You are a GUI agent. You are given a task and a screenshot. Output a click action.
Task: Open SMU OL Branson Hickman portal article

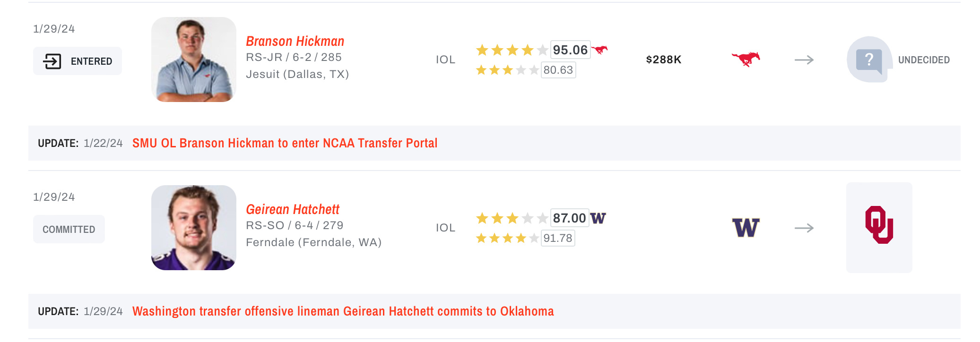pos(285,143)
